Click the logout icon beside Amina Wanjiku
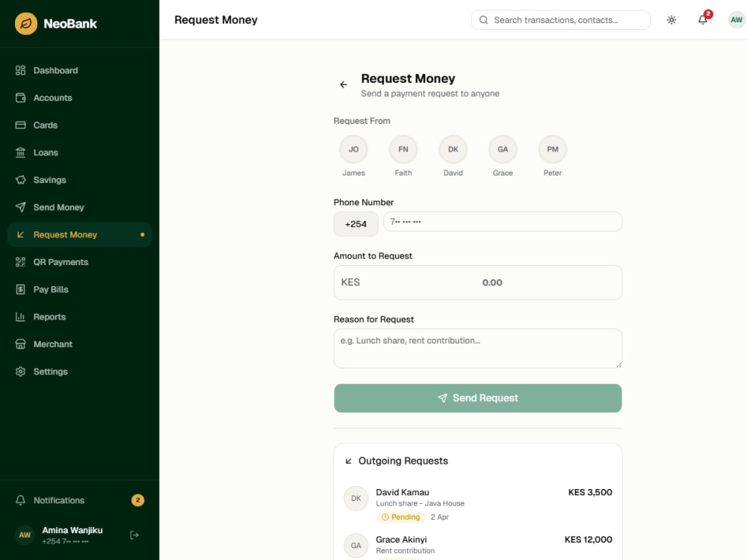 [x=134, y=535]
